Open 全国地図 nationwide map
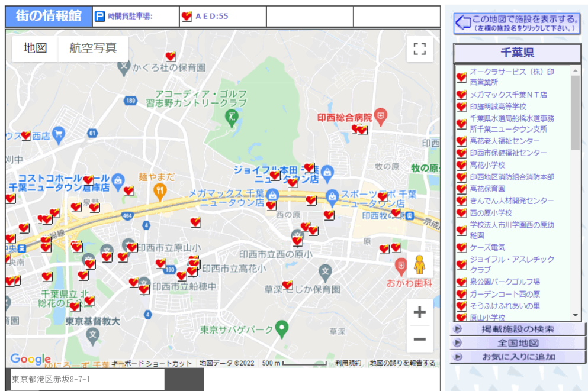588x391 pixels. point(518,343)
